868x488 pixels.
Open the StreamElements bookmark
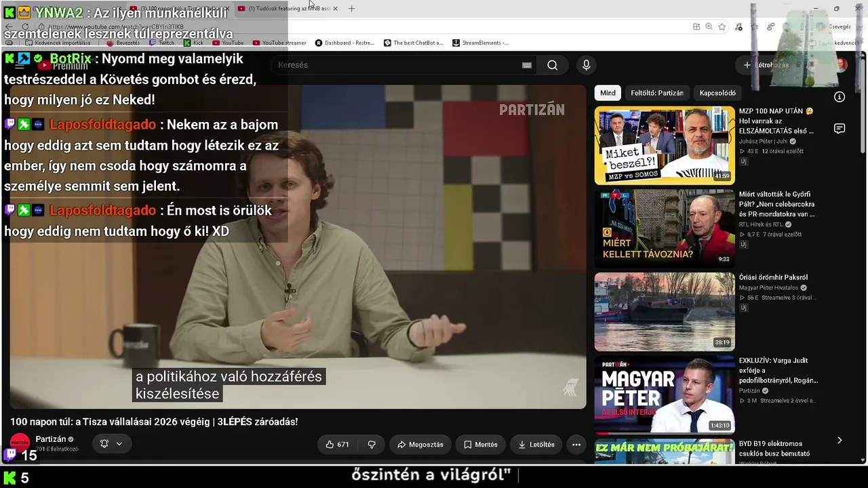[480, 43]
